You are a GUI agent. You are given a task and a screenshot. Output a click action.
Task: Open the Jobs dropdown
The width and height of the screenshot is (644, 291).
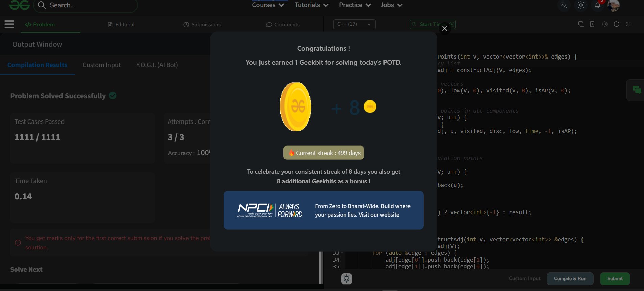tap(392, 5)
